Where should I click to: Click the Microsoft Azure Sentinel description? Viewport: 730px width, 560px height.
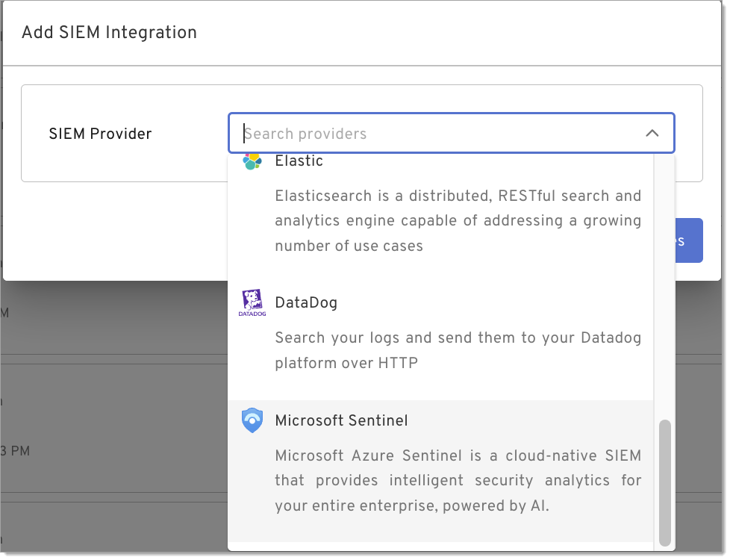pos(458,481)
